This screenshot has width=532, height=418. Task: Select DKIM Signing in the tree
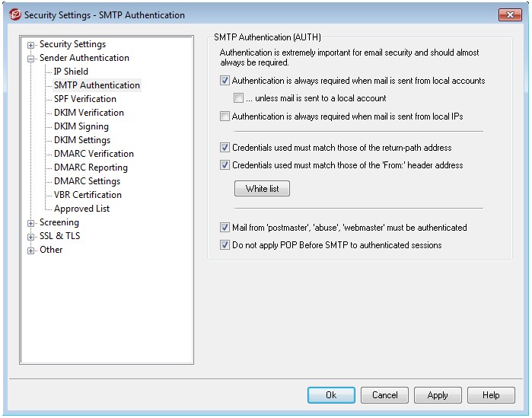click(81, 126)
